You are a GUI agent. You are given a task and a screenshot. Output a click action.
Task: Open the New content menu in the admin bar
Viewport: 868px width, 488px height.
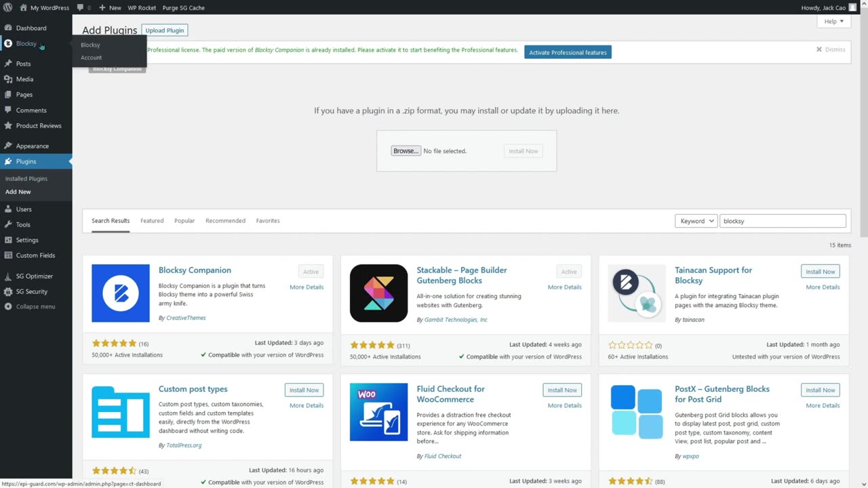[110, 7]
